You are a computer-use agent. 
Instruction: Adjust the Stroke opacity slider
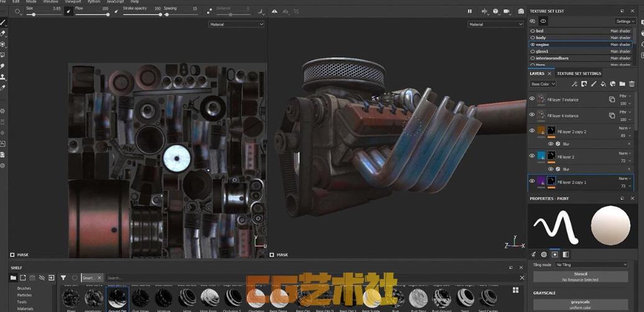click(x=142, y=14)
